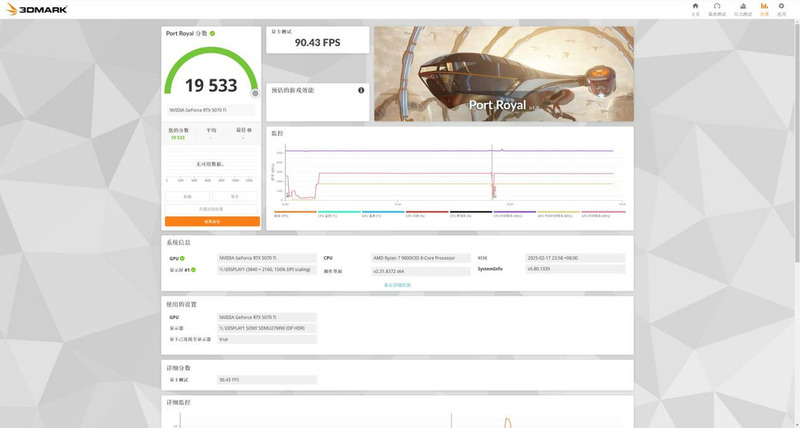800x428 pixels.
Task: Click the orange run-again button
Action: pos(212,221)
